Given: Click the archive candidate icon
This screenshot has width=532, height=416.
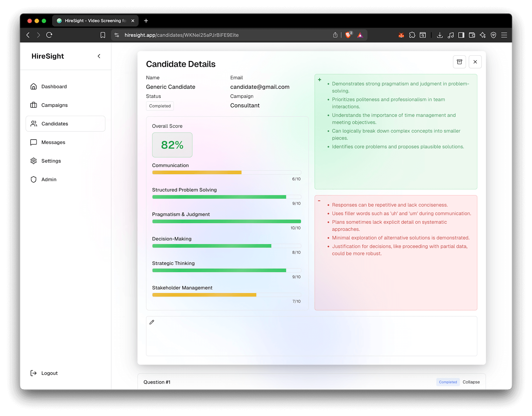Looking at the screenshot, I should (459, 62).
